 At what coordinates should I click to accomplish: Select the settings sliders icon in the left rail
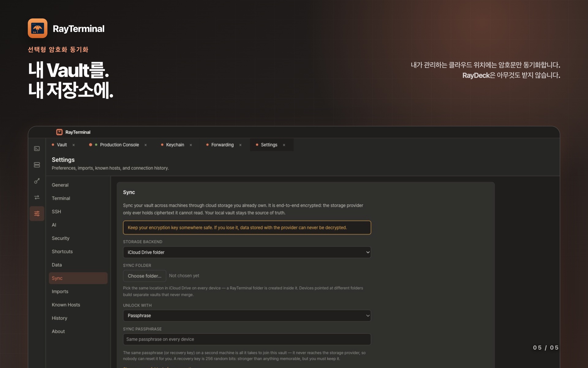(37, 214)
